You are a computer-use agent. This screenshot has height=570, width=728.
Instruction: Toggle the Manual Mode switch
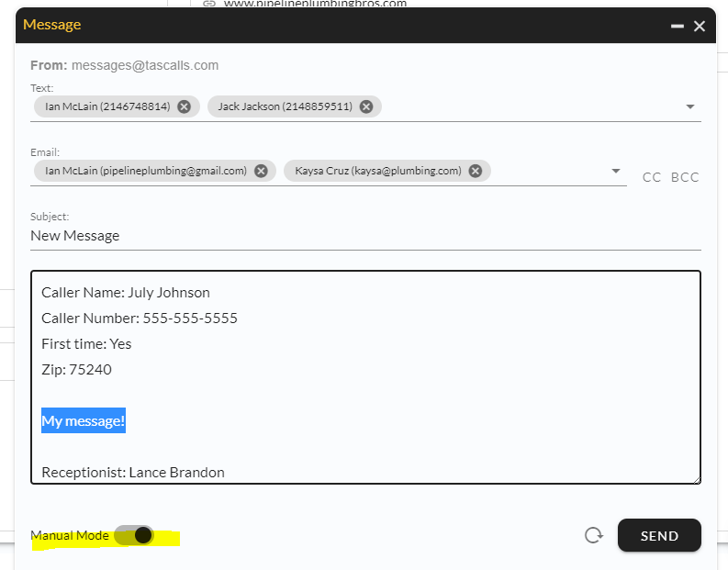134,535
